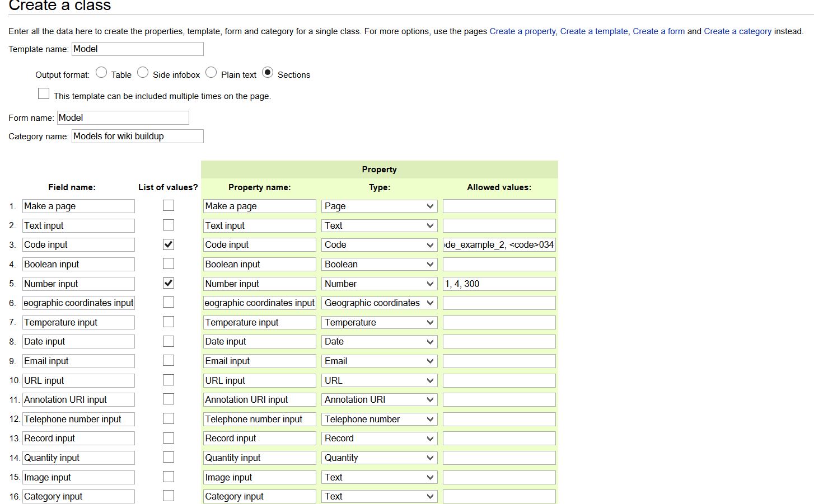Choose the Side infobox output format
Screen dimensions: 814x504
click(x=143, y=73)
